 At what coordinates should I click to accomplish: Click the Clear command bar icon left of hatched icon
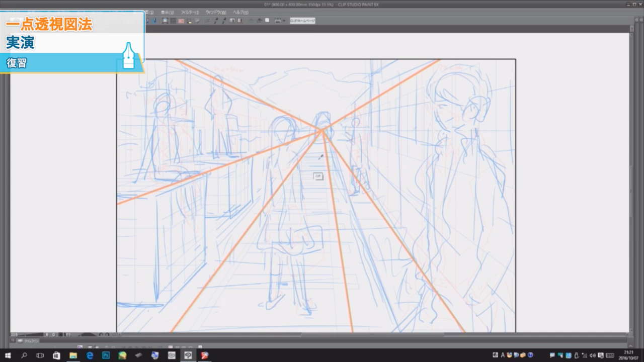[165, 21]
